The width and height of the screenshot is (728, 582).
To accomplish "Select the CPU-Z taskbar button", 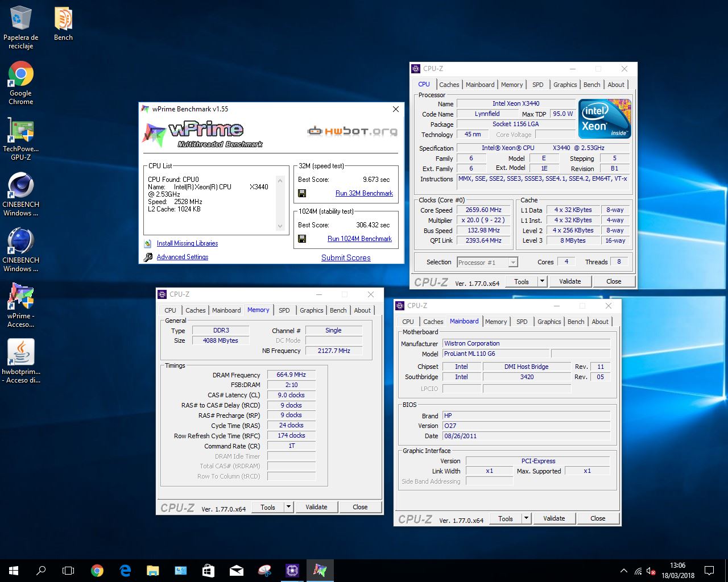I will 292,571.
